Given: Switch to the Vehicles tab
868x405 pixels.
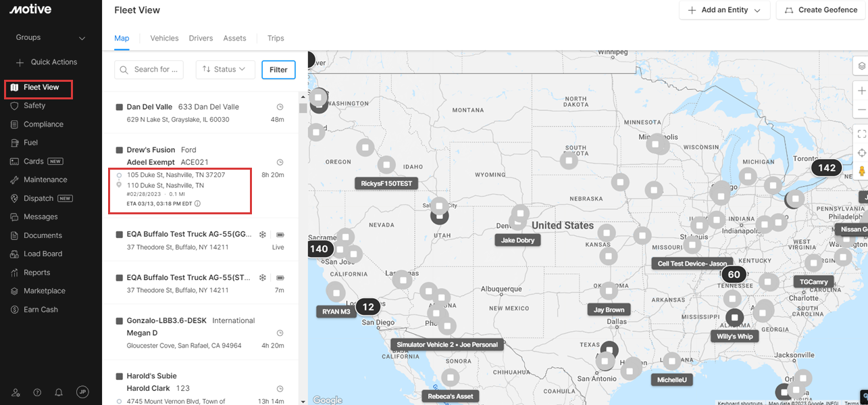Looking at the screenshot, I should 164,39.
